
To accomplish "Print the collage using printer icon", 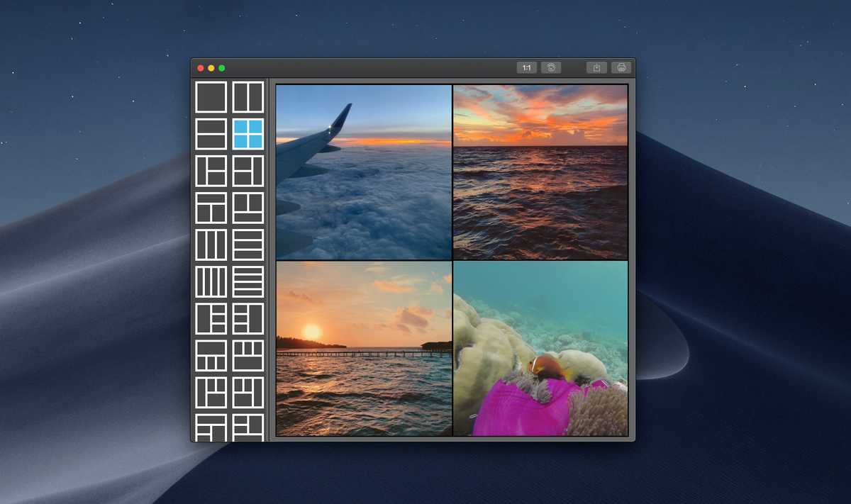I will point(621,68).
